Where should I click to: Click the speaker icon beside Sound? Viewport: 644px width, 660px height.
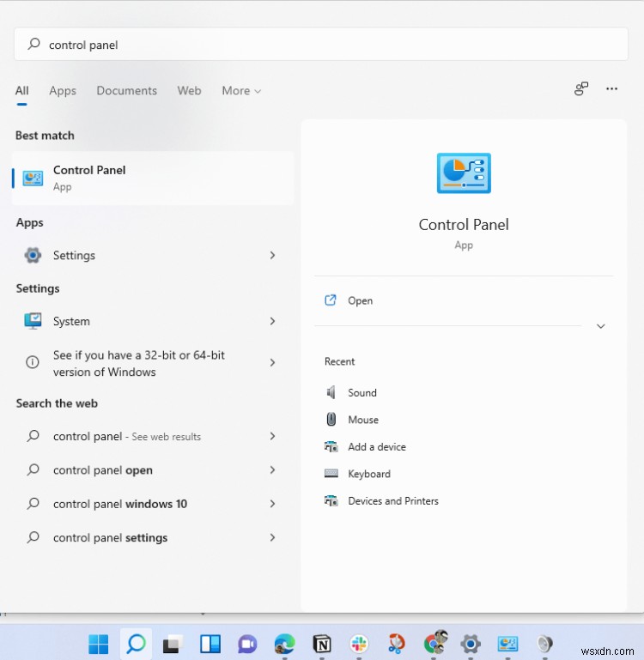331,392
